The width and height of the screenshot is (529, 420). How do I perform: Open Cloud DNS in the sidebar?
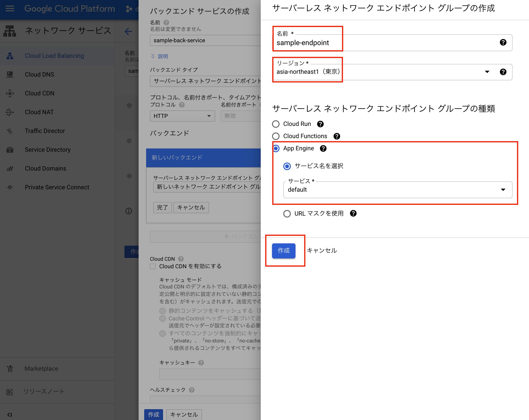pyautogui.click(x=39, y=74)
